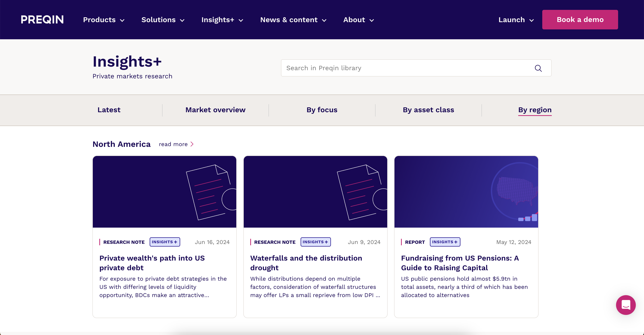Viewport: 644px width, 335px height.
Task: Click the Insights+ page heading
Action: pos(127,61)
